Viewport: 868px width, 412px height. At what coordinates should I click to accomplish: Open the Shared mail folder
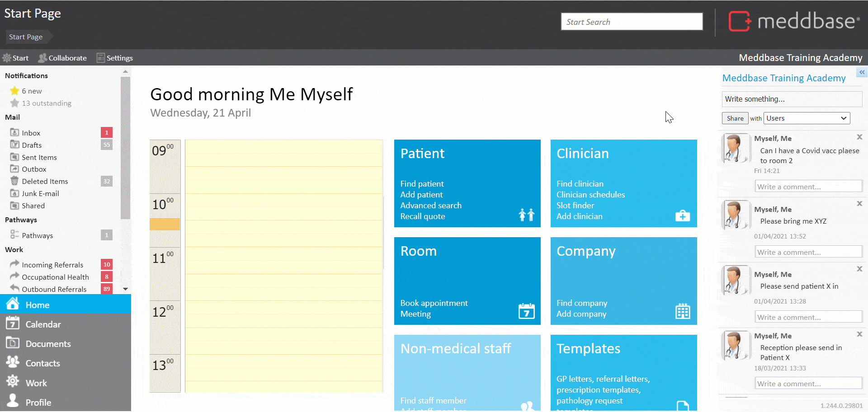point(33,206)
